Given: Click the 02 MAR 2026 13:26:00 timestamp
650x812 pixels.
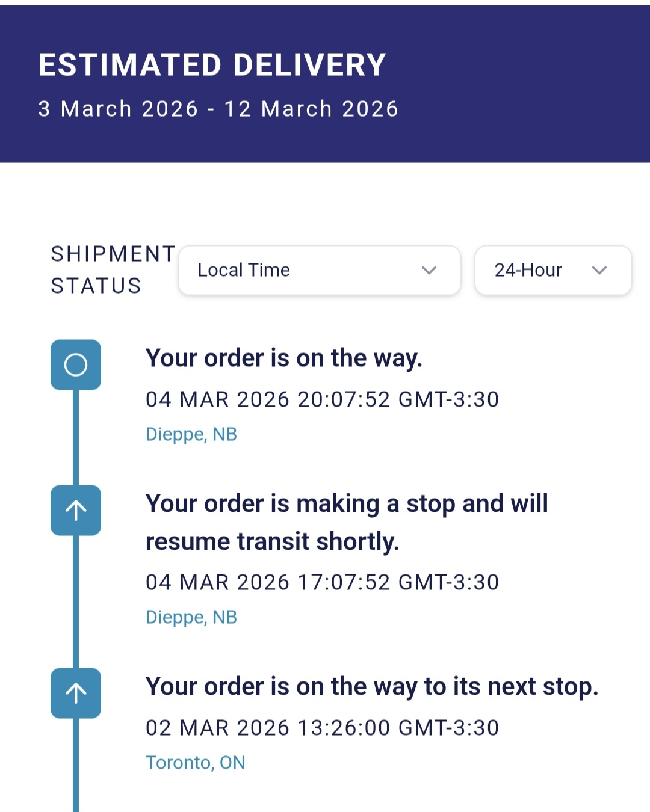Looking at the screenshot, I should point(322,728).
